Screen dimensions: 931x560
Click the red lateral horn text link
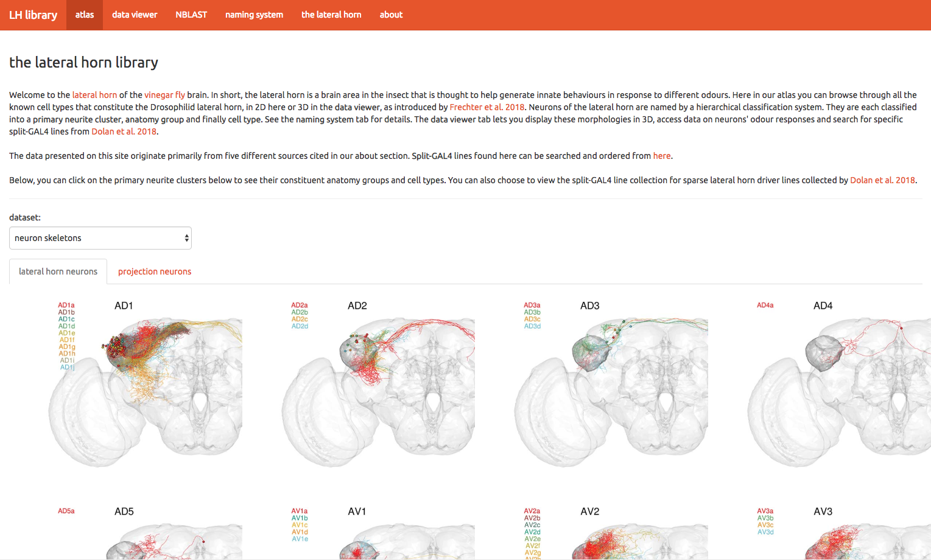point(94,95)
